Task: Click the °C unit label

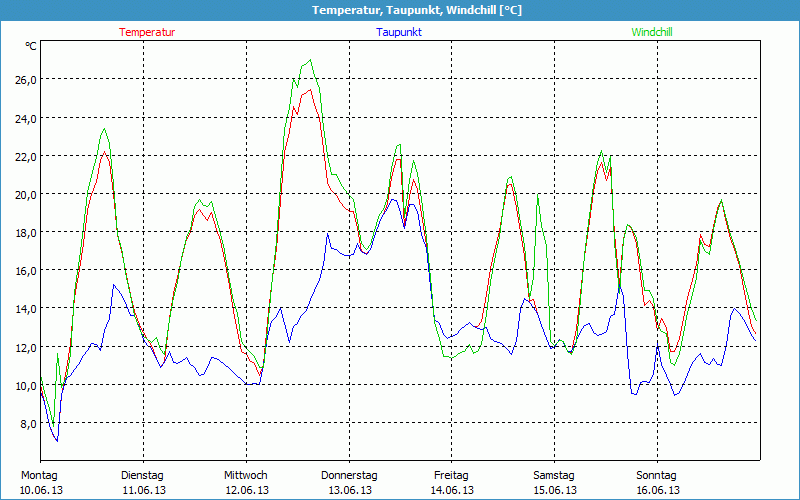Action: [31, 46]
